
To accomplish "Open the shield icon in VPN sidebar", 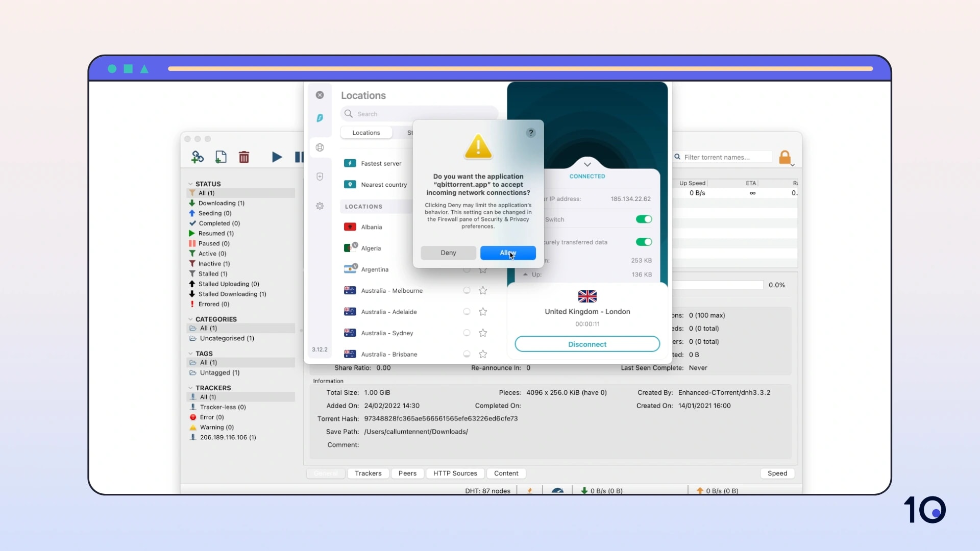I will point(320,177).
